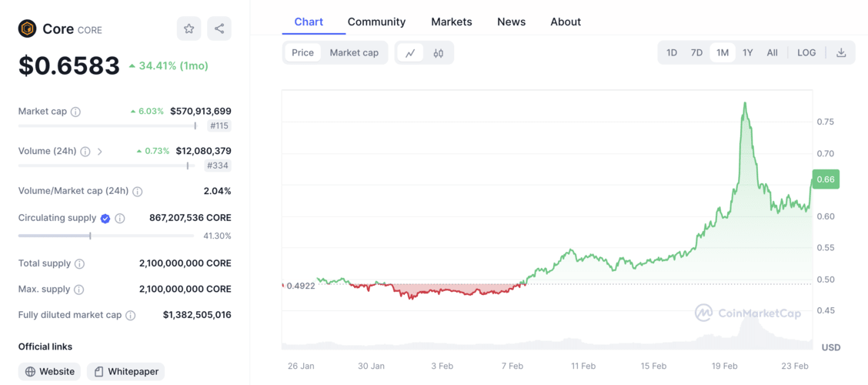
Task: Select the 1Y time range
Action: (x=747, y=53)
